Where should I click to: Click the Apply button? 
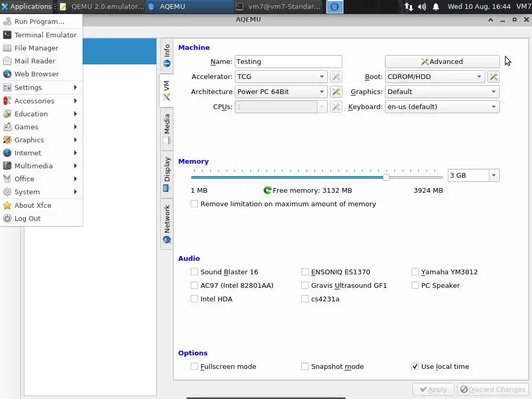(x=433, y=390)
